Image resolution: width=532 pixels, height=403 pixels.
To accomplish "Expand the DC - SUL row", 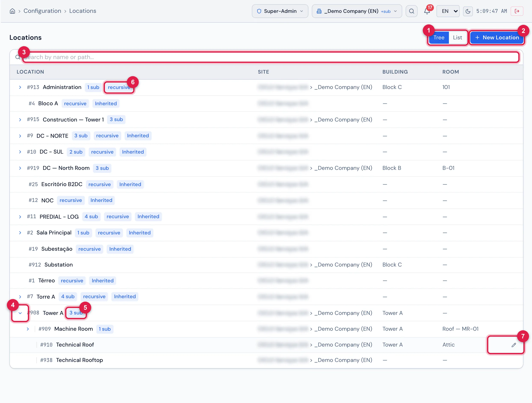I will coord(20,152).
